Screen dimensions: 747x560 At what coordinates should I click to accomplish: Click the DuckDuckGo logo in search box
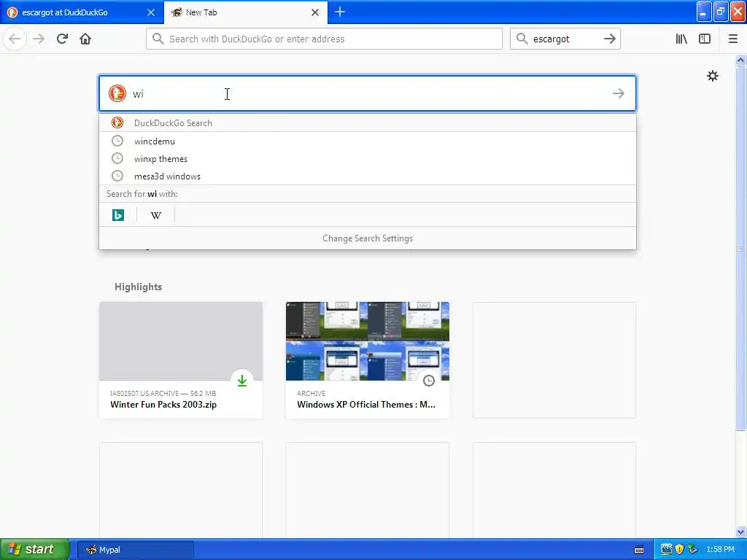click(x=117, y=93)
